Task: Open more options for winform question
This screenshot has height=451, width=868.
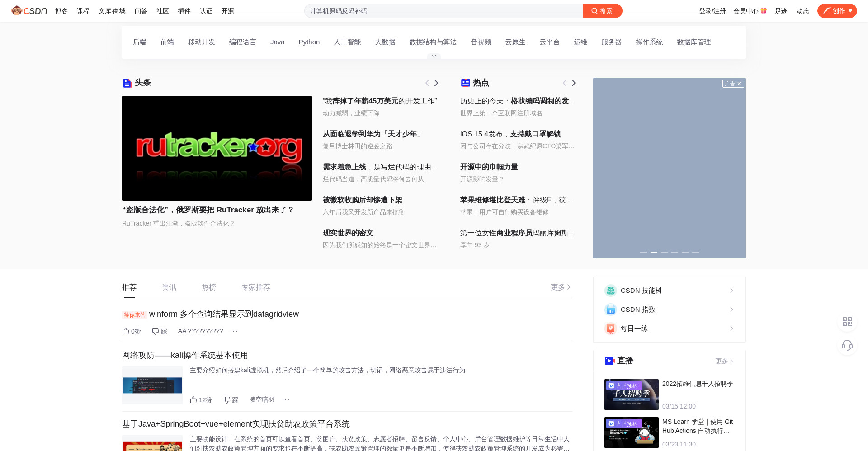Action: point(234,331)
